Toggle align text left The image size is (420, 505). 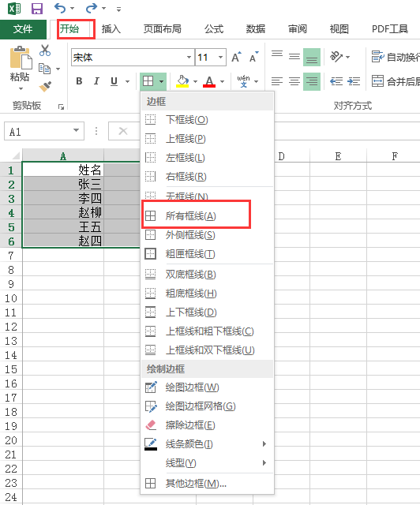pyautogui.click(x=277, y=81)
